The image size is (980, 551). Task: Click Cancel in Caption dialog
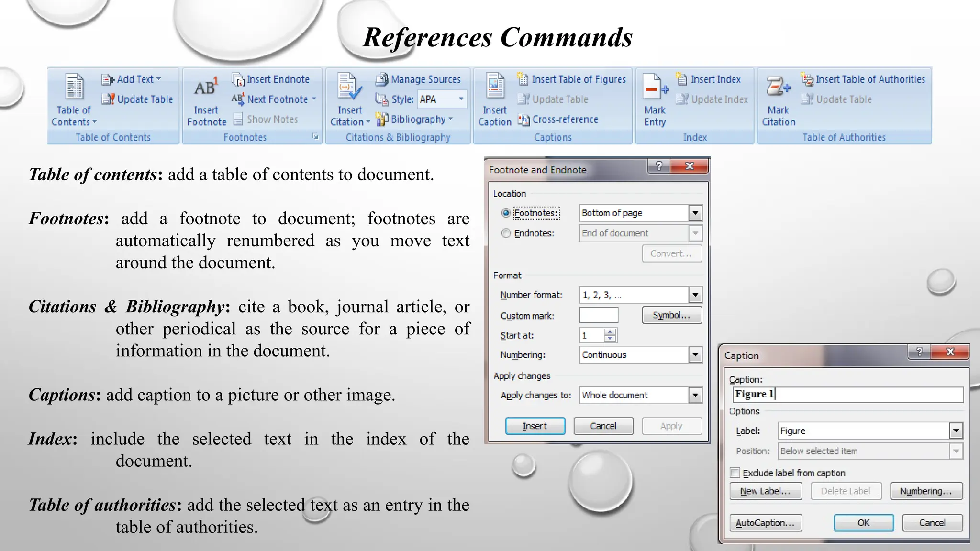coord(933,523)
